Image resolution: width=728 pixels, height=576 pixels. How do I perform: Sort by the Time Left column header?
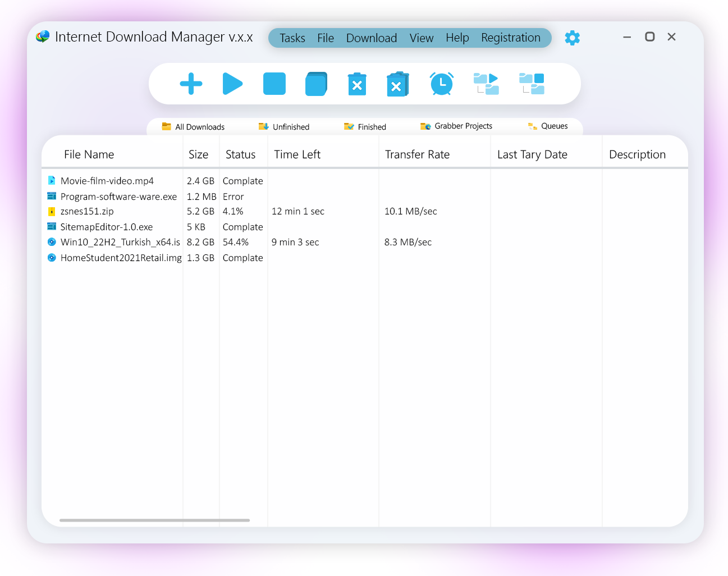pos(297,154)
